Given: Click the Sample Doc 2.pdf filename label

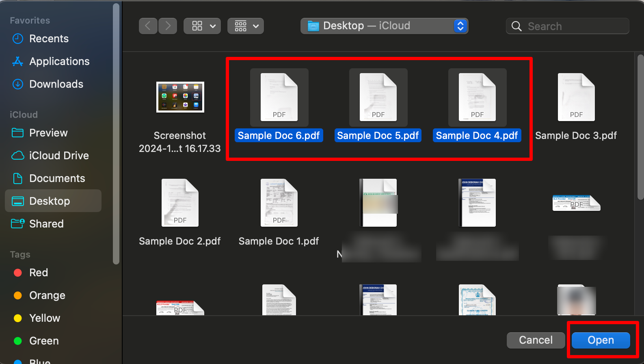Looking at the screenshot, I should [180, 241].
